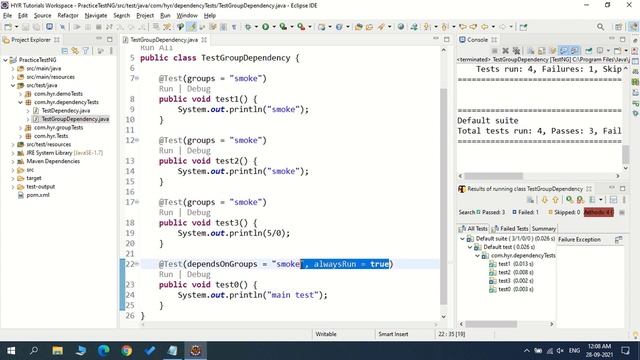Close TestGroupDependency.java editor tab

(204, 40)
